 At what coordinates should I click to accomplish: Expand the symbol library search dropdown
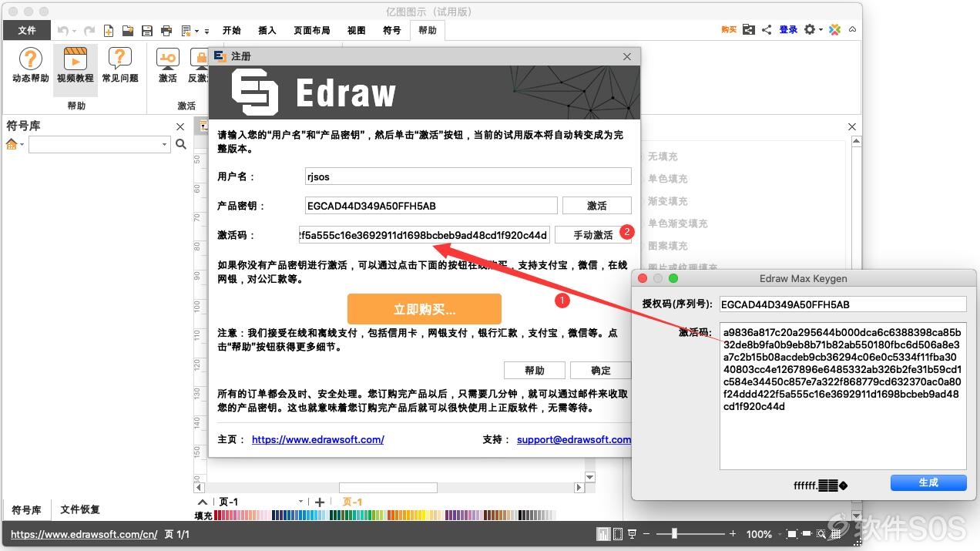click(x=165, y=144)
